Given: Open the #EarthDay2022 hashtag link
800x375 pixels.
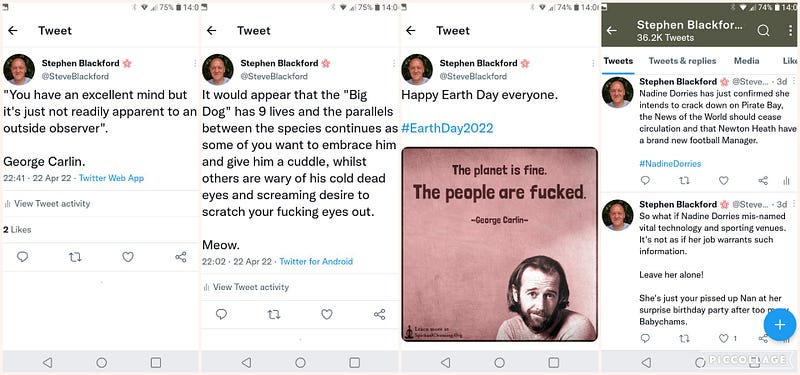Looking at the screenshot, I should tap(447, 128).
